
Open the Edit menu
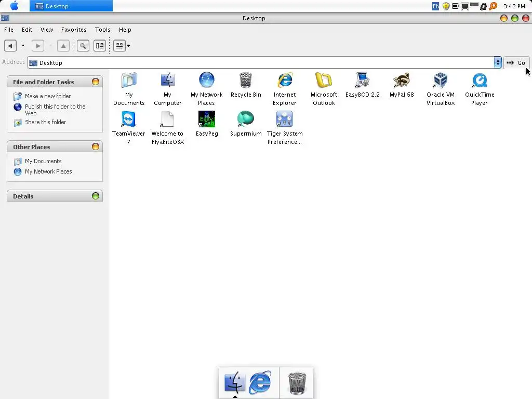(x=27, y=30)
